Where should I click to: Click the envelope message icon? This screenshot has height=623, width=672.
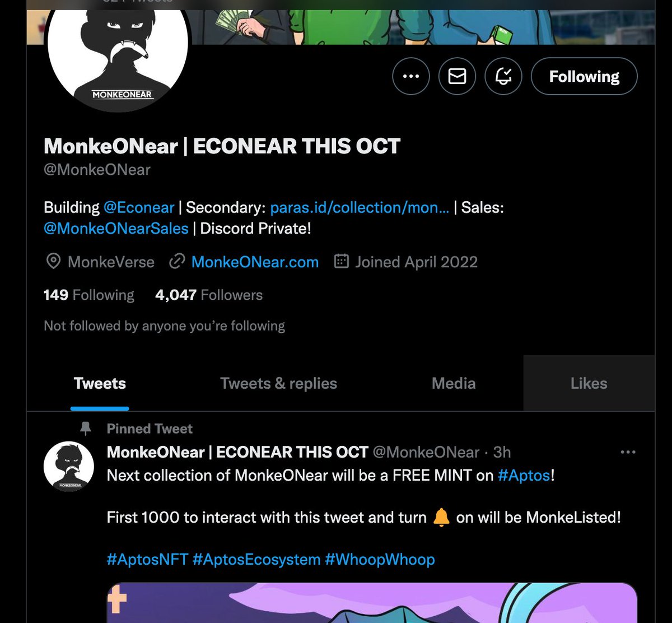point(457,76)
